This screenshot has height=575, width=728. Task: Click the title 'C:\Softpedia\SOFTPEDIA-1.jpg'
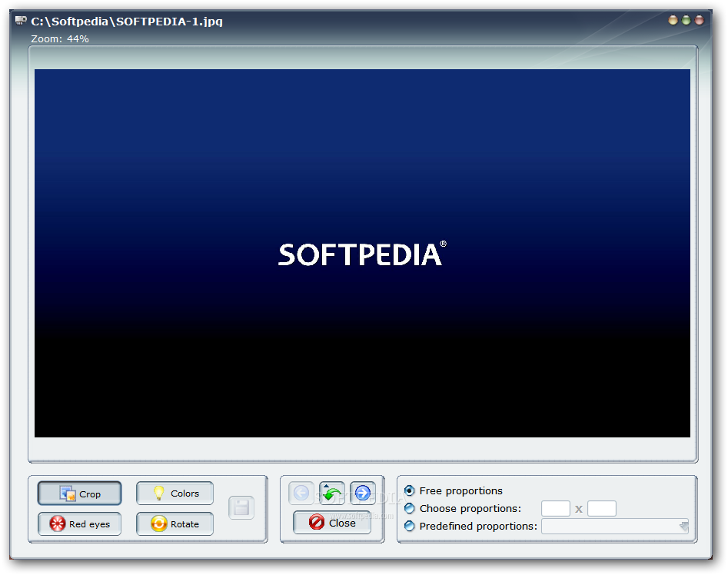pos(127,22)
